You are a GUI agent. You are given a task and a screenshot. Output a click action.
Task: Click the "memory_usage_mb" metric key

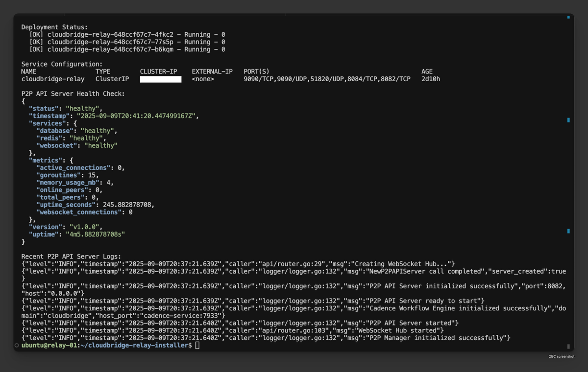click(x=68, y=183)
